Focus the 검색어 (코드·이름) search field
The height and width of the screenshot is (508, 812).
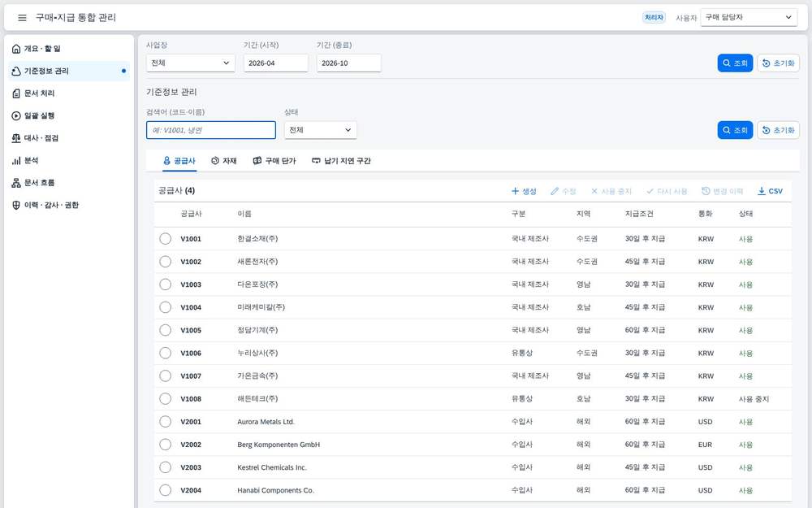point(211,130)
